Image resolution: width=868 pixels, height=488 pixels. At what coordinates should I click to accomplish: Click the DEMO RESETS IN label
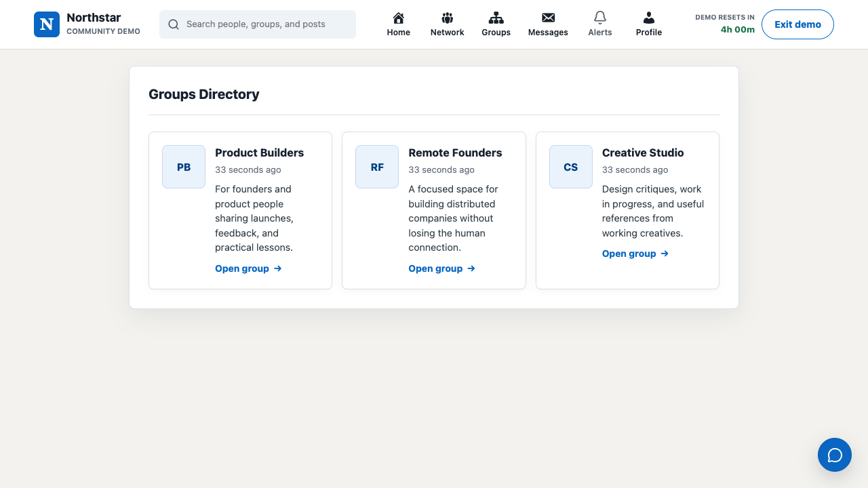coord(725,18)
